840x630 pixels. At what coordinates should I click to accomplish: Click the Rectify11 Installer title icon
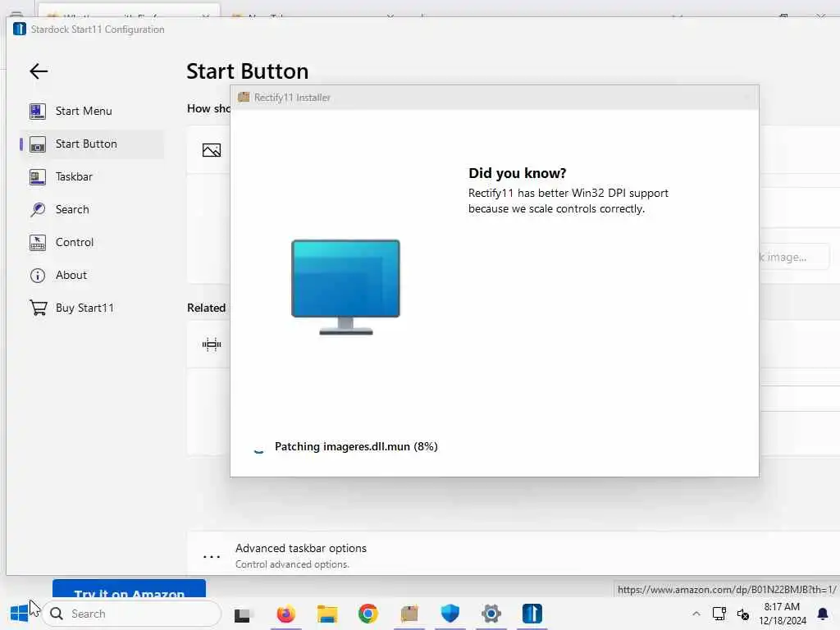tap(244, 97)
